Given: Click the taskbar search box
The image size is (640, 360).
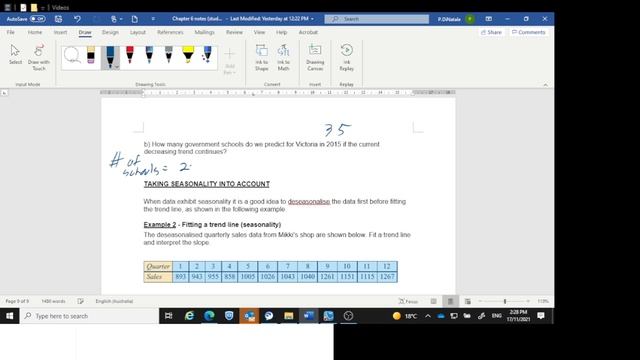Looking at the screenshot, I should (x=89, y=316).
